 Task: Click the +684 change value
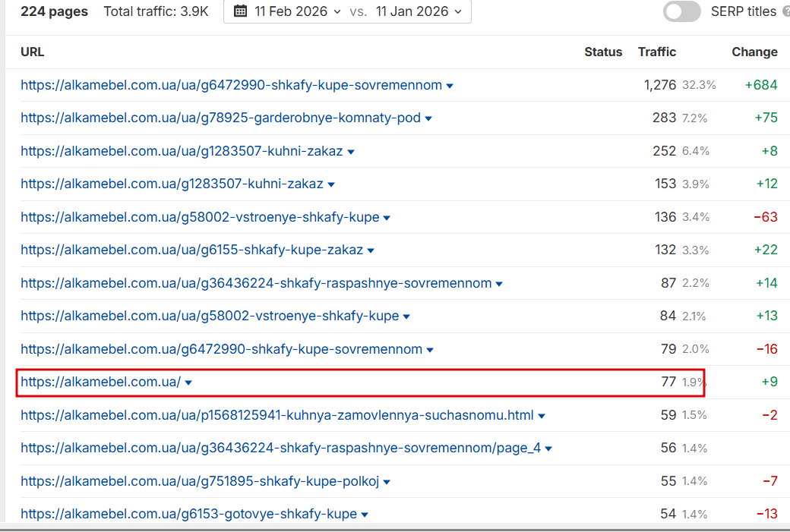761,85
